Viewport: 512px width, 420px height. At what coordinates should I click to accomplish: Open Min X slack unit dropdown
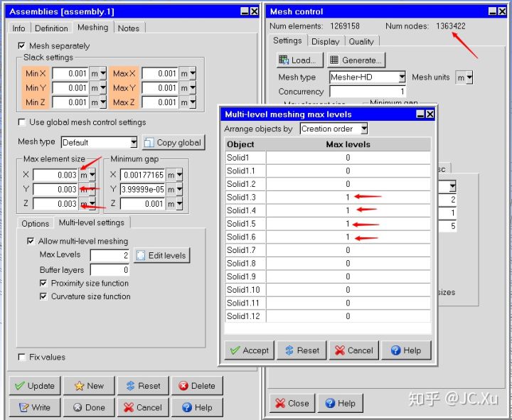click(x=103, y=73)
